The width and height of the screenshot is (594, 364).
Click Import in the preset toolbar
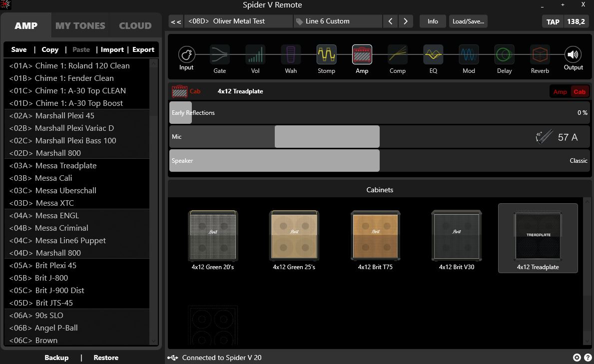pyautogui.click(x=112, y=49)
